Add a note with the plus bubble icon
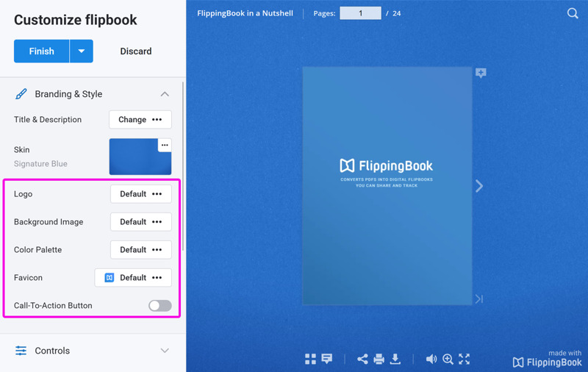 pos(481,73)
